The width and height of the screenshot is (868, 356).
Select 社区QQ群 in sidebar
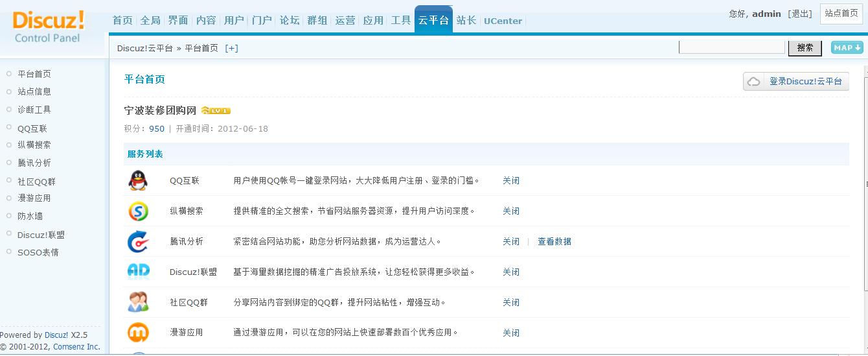(37, 182)
